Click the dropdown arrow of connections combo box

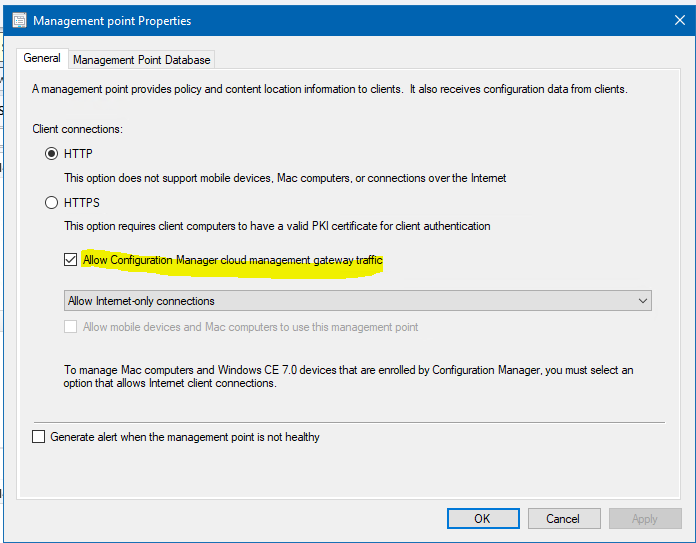pos(642,301)
